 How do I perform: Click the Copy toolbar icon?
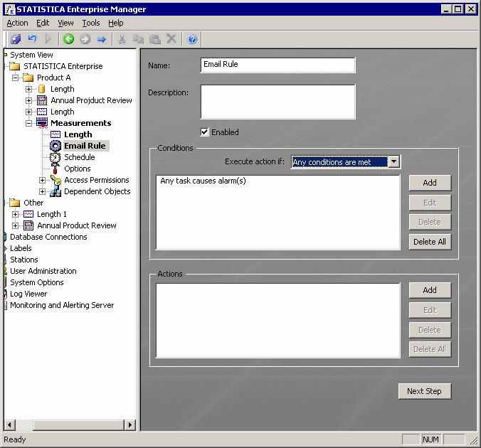pyautogui.click(x=138, y=39)
